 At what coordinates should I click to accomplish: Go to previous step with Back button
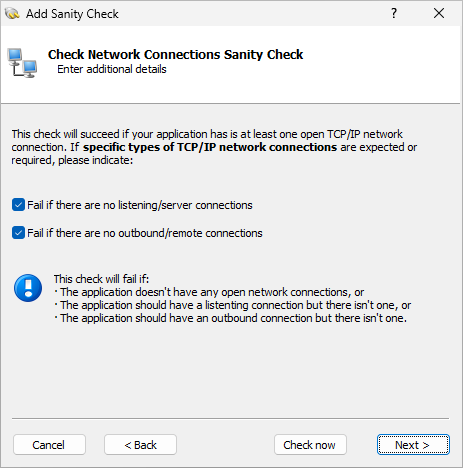[140, 445]
